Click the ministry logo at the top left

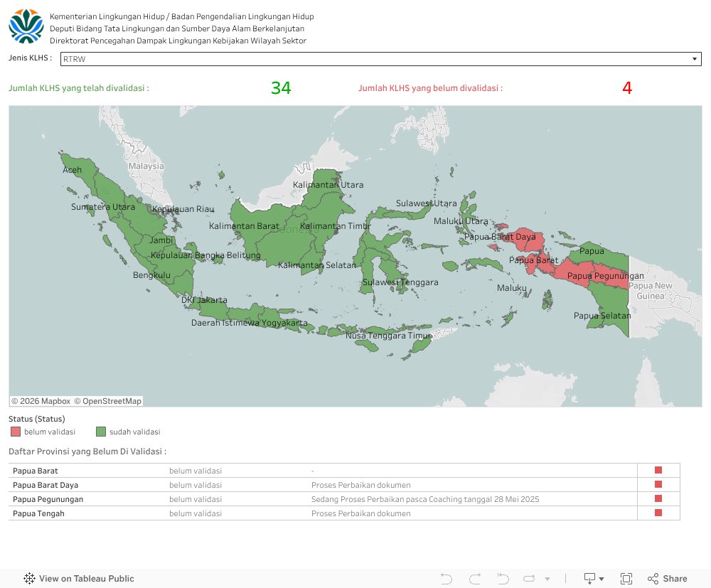[26, 26]
